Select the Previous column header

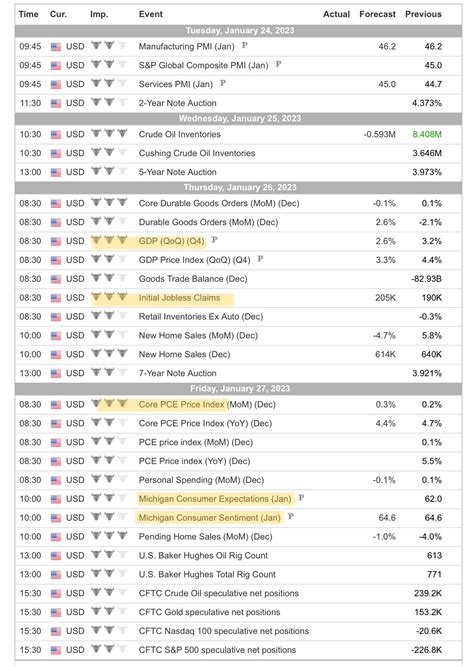pyautogui.click(x=423, y=14)
